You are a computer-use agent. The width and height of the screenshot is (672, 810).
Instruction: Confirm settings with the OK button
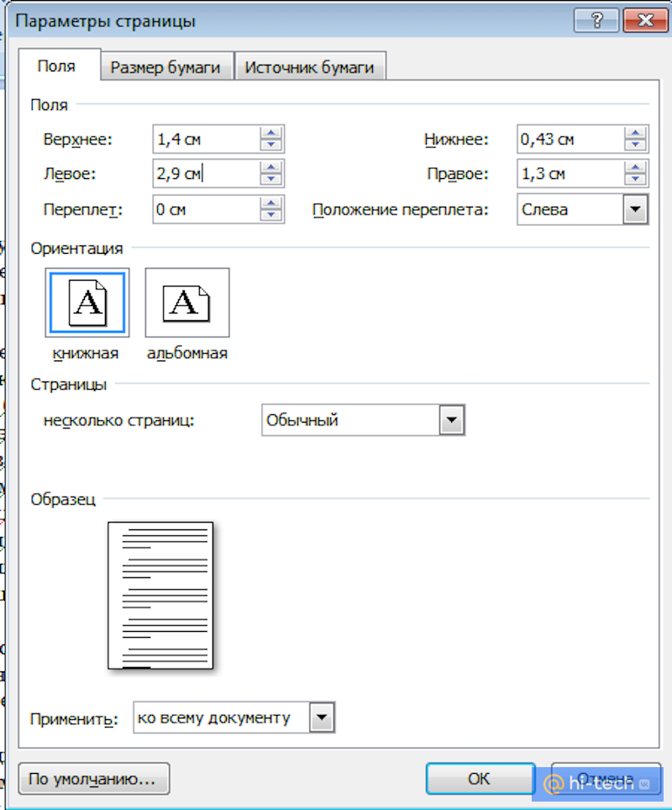[x=480, y=778]
